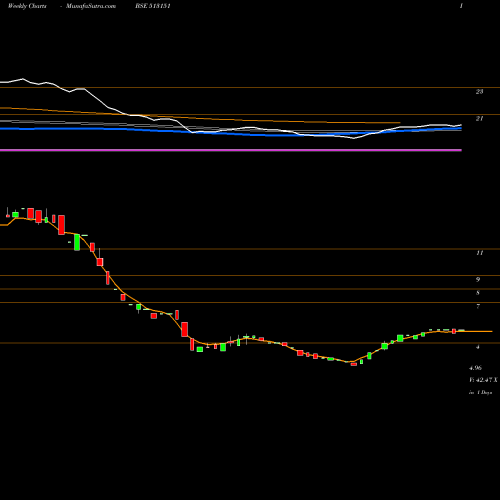
Task: Click the '4.96' last price value
Action: coord(475,368)
